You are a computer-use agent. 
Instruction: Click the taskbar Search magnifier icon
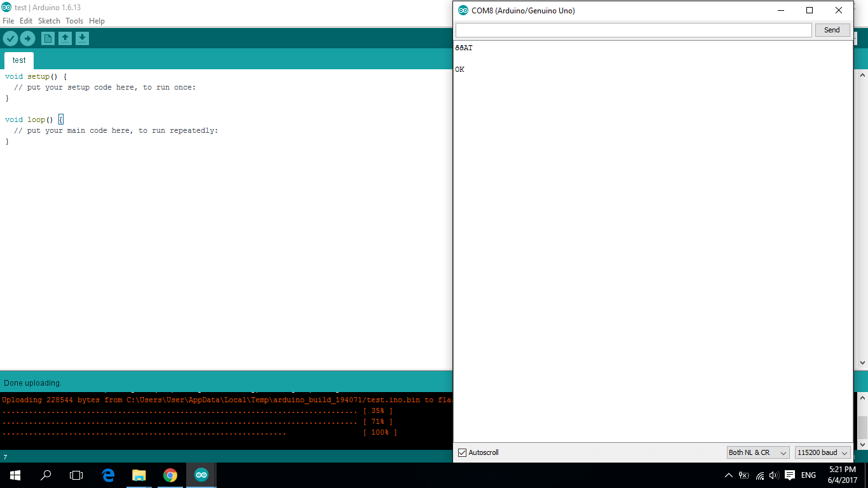point(46,475)
